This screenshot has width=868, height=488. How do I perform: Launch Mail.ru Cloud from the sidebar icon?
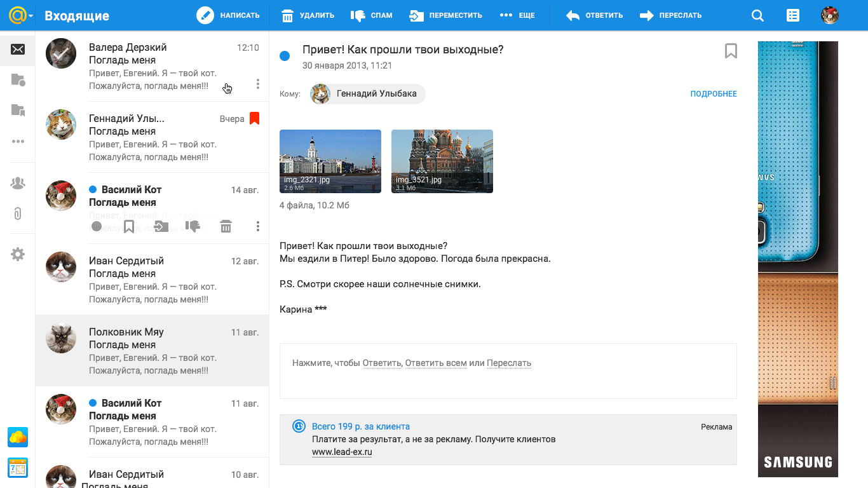17,437
